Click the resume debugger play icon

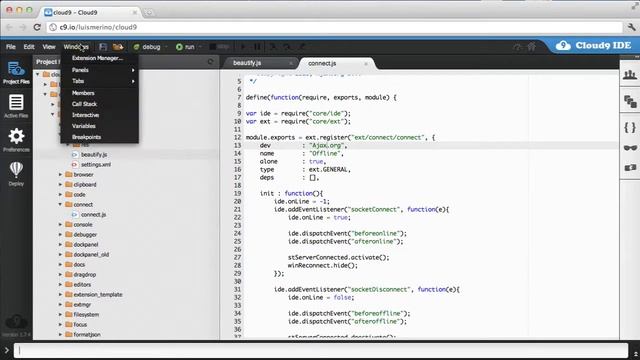point(243,47)
